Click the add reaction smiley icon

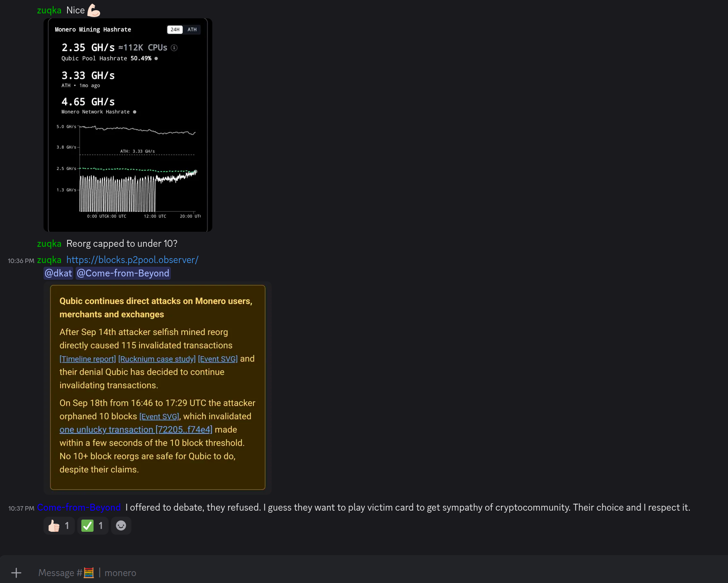coord(121,526)
